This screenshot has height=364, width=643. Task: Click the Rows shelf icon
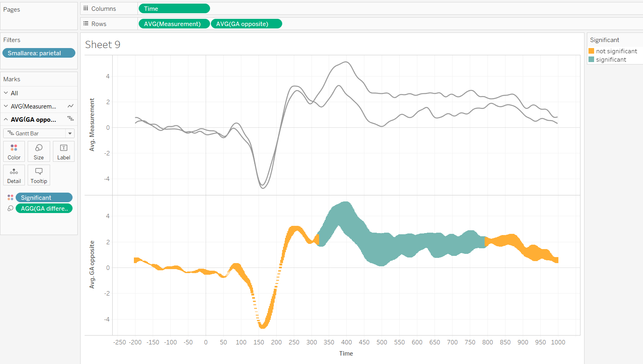coord(86,24)
